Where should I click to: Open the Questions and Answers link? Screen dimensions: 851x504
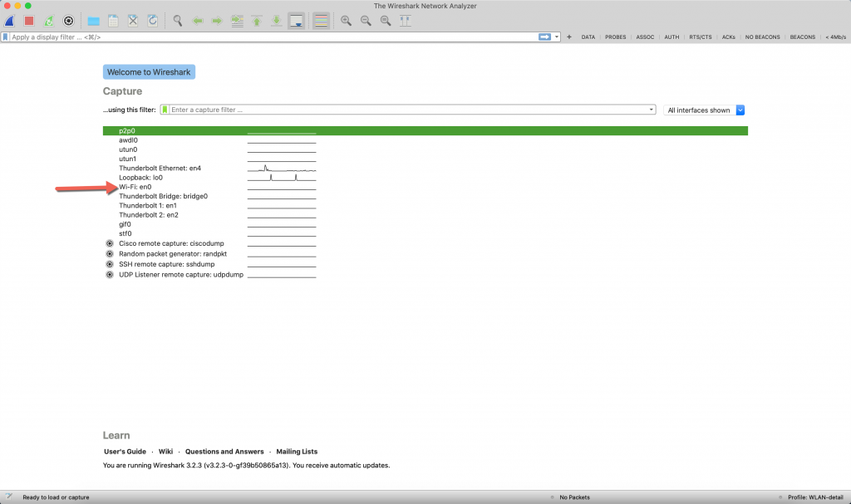pyautogui.click(x=224, y=452)
